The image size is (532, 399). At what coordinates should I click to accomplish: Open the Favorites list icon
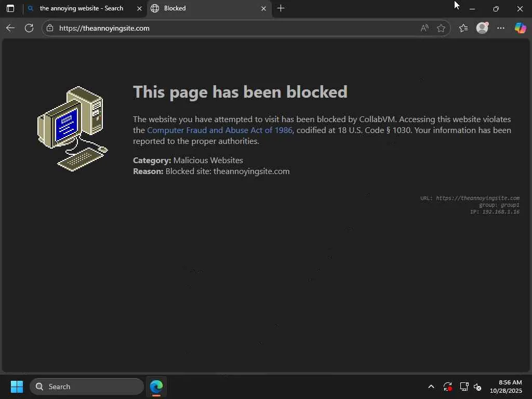(x=463, y=28)
